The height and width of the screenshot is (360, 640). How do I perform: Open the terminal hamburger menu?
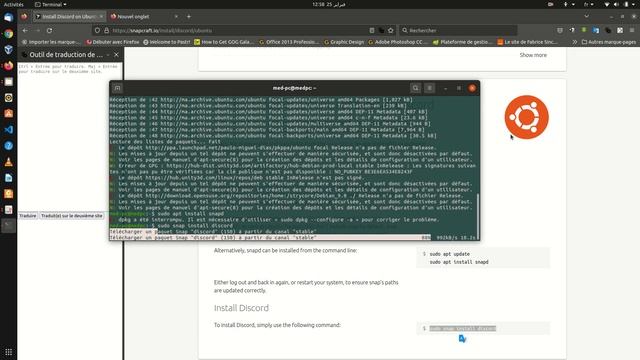[x=429, y=88]
